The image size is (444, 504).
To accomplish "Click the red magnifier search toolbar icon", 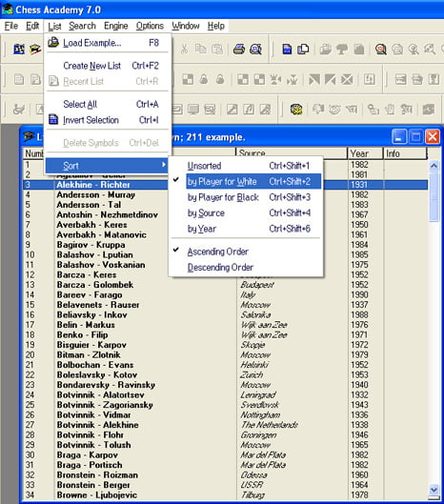I will 381,50.
